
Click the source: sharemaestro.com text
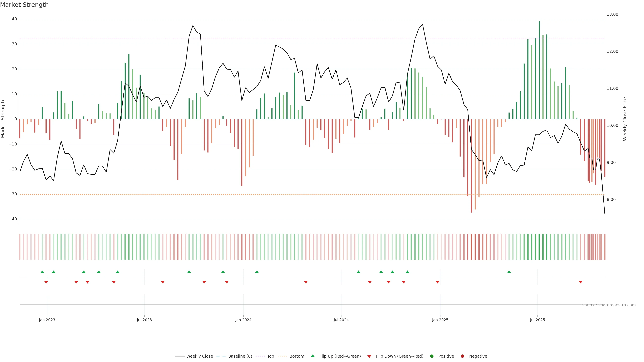[x=609, y=305]
